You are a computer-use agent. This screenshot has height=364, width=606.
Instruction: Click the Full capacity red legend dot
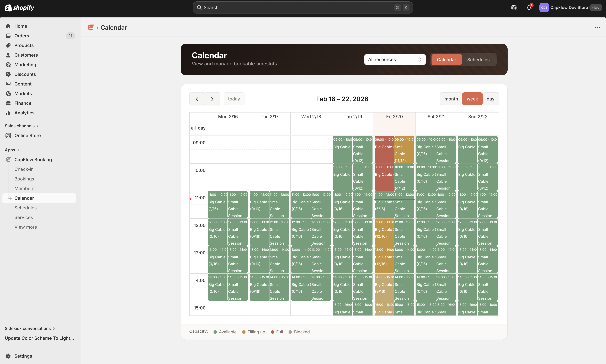[272, 332]
